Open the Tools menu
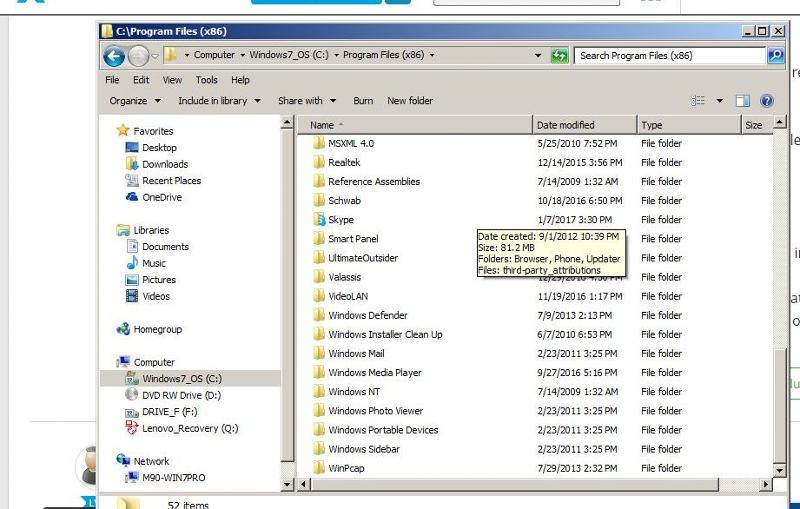The width and height of the screenshot is (800, 509). (207, 80)
